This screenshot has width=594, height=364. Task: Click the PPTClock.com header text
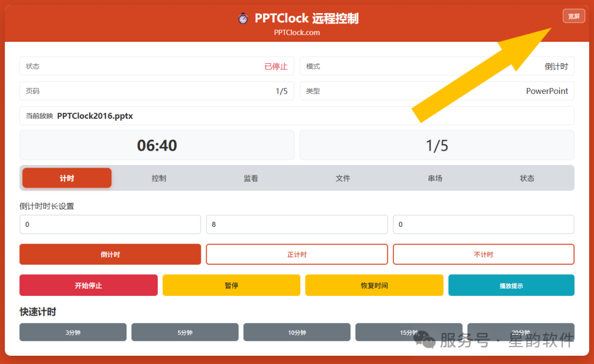(x=297, y=32)
